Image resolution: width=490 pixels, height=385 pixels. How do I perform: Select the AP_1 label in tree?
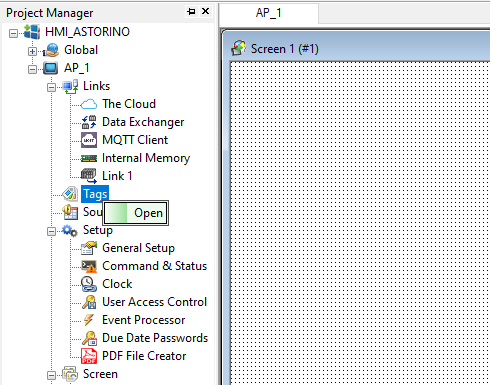click(x=76, y=68)
